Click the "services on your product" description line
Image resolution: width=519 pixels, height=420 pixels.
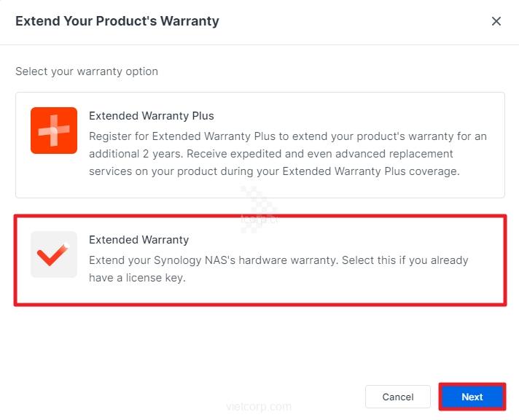[273, 171]
